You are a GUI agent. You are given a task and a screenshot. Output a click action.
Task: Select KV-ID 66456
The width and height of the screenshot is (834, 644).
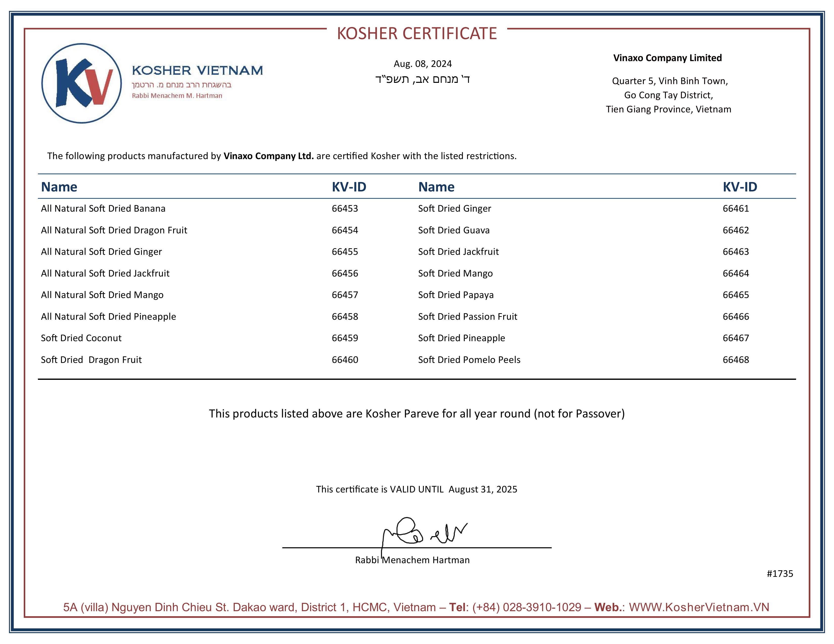coord(345,273)
